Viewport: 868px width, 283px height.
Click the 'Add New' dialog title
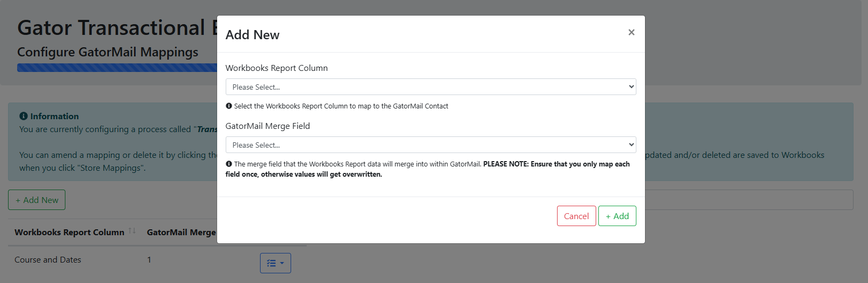point(253,35)
